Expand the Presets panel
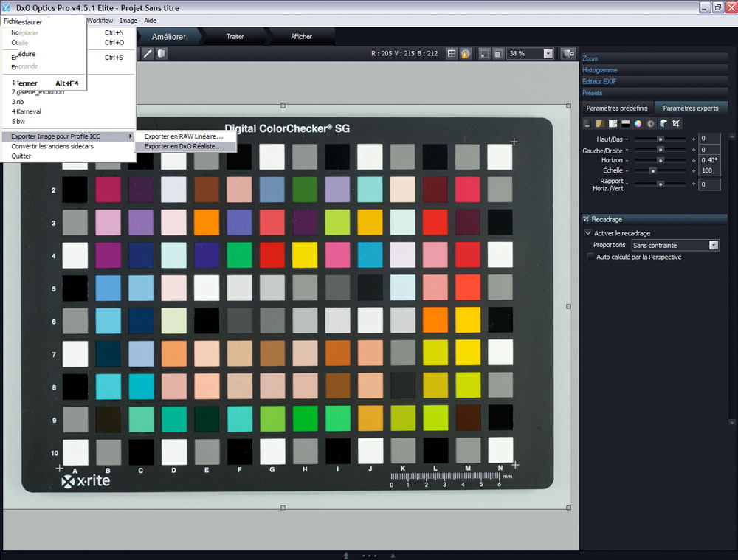 654,93
